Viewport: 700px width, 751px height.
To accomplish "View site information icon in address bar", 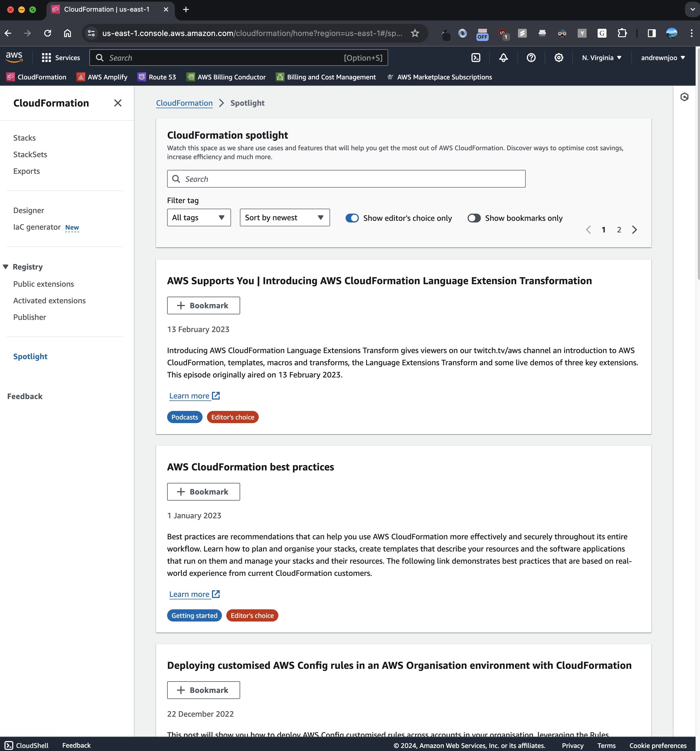I will [91, 33].
